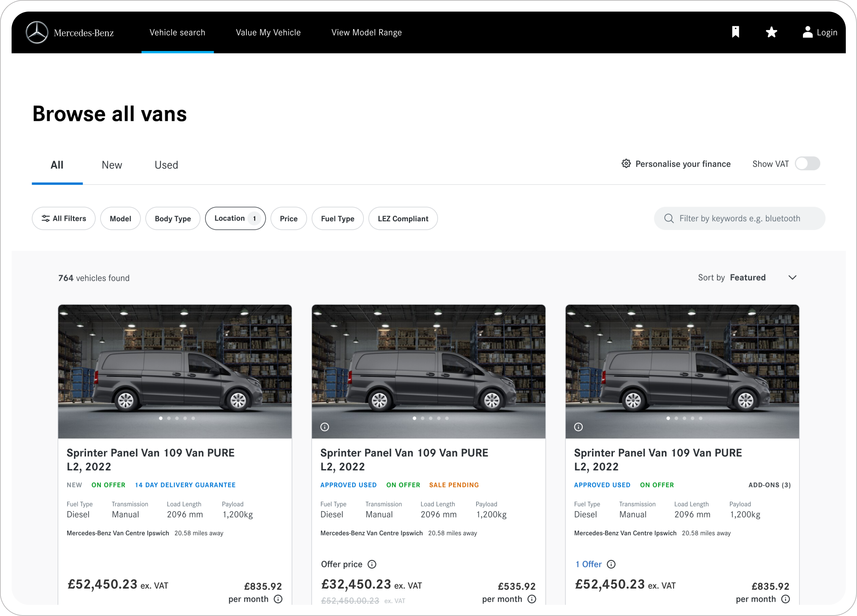Click info icon next to 1 Offer
This screenshot has width=857, height=616.
click(x=611, y=564)
